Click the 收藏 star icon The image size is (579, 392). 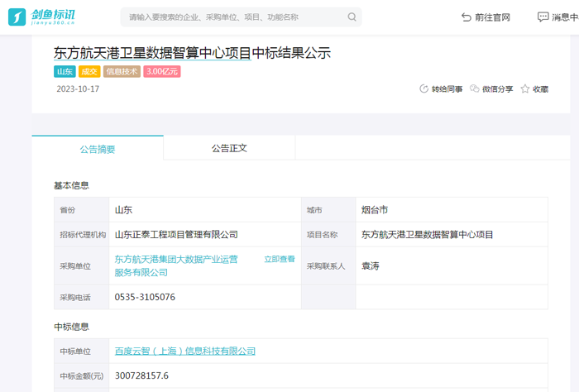point(524,89)
